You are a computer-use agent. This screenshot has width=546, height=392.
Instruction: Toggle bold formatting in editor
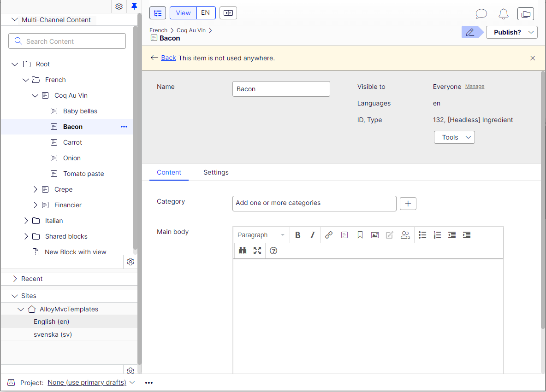pyautogui.click(x=298, y=235)
